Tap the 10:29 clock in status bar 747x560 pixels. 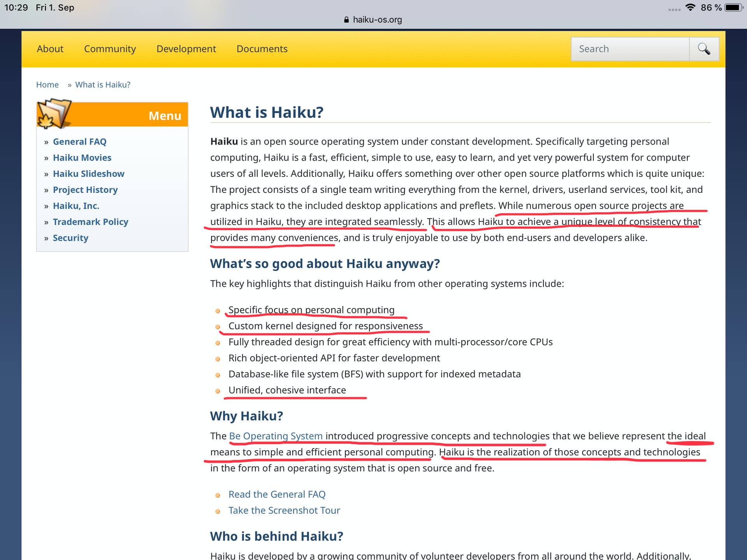(16, 7)
